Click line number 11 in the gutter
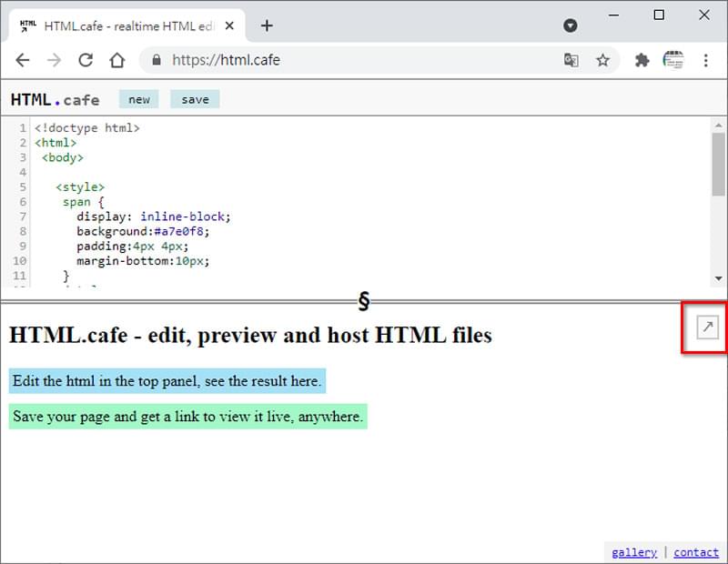The image size is (728, 564). [19, 276]
